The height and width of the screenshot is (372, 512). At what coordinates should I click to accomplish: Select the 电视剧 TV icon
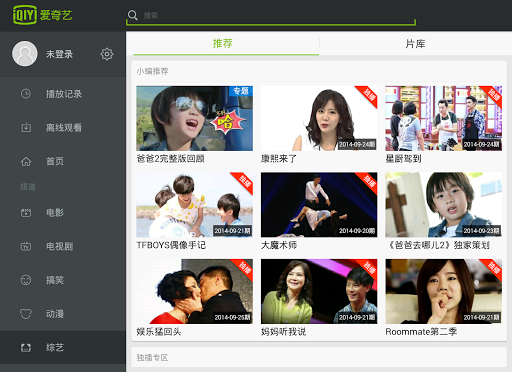(26, 246)
